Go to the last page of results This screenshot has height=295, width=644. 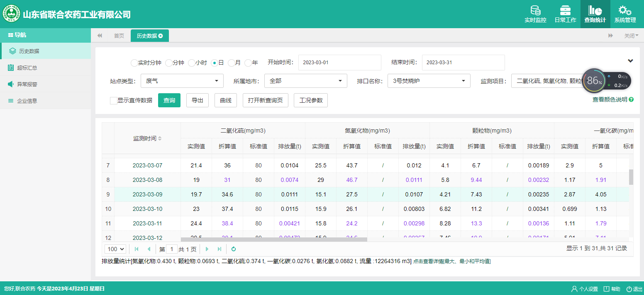tap(220, 249)
